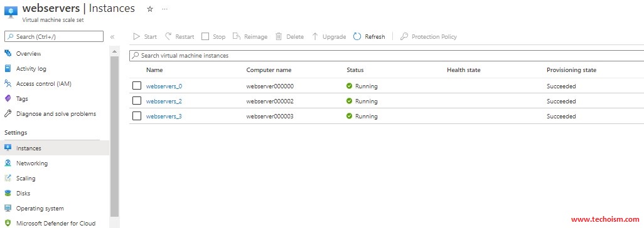Click the Refresh icon in toolbar

357,36
